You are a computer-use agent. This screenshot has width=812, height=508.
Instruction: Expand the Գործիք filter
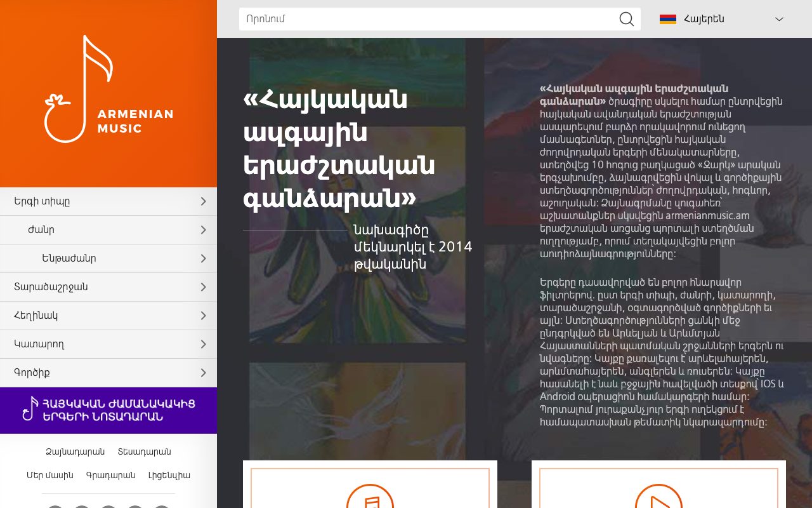pyautogui.click(x=108, y=373)
